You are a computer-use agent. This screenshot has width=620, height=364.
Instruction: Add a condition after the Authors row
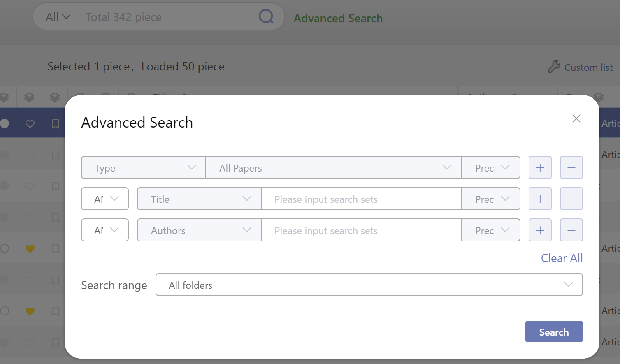tap(540, 230)
